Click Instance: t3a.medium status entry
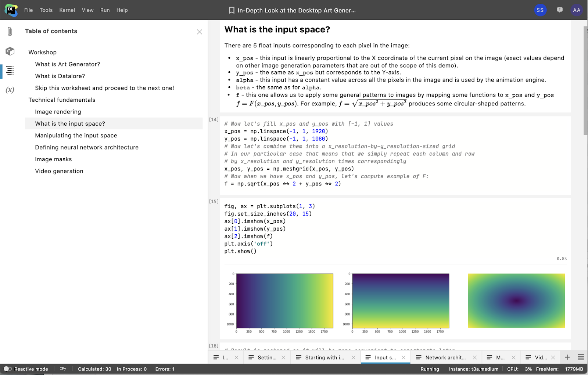588x375 pixels. coord(473,369)
